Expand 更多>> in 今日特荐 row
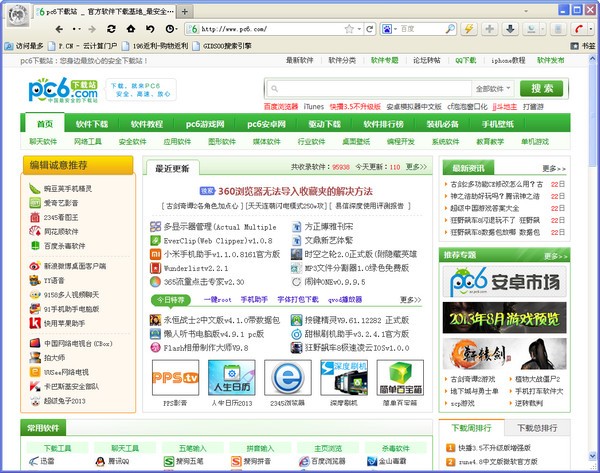The height and width of the screenshot is (473, 600). [x=411, y=300]
